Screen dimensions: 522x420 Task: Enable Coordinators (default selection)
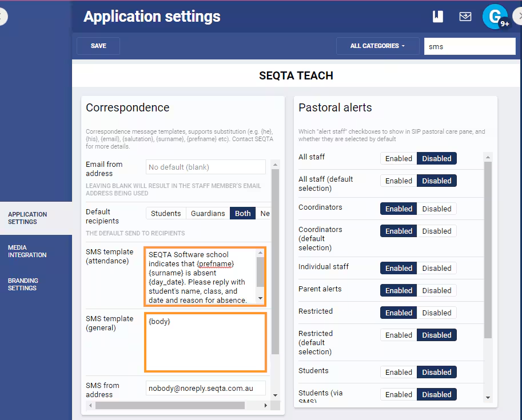tap(399, 231)
